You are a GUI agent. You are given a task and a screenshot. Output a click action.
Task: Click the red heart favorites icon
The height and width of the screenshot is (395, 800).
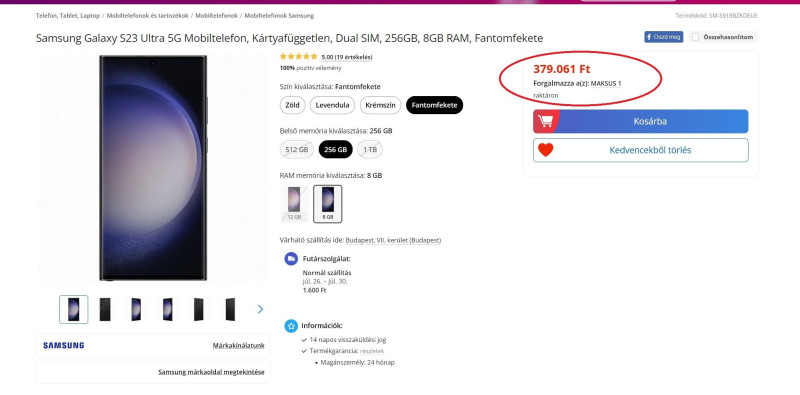(x=545, y=150)
